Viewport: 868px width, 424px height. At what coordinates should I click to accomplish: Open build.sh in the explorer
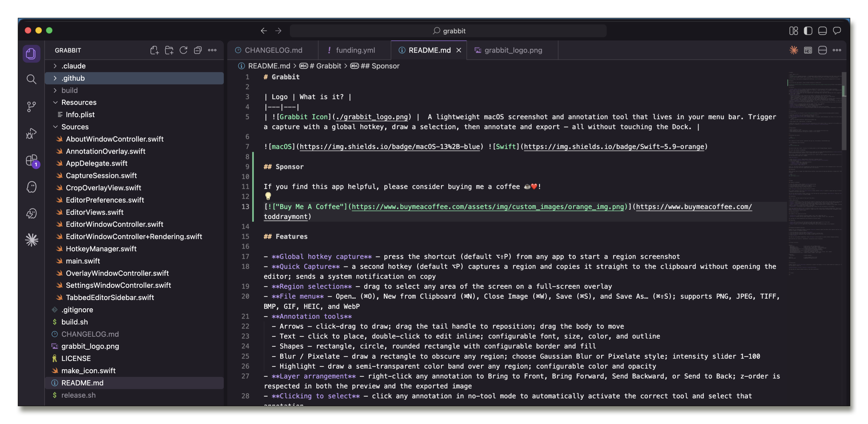click(134, 322)
